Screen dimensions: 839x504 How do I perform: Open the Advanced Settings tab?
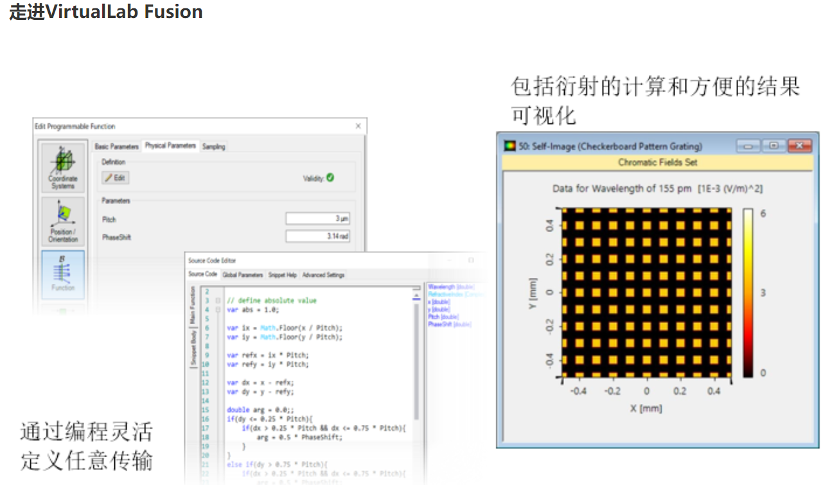pos(323,275)
